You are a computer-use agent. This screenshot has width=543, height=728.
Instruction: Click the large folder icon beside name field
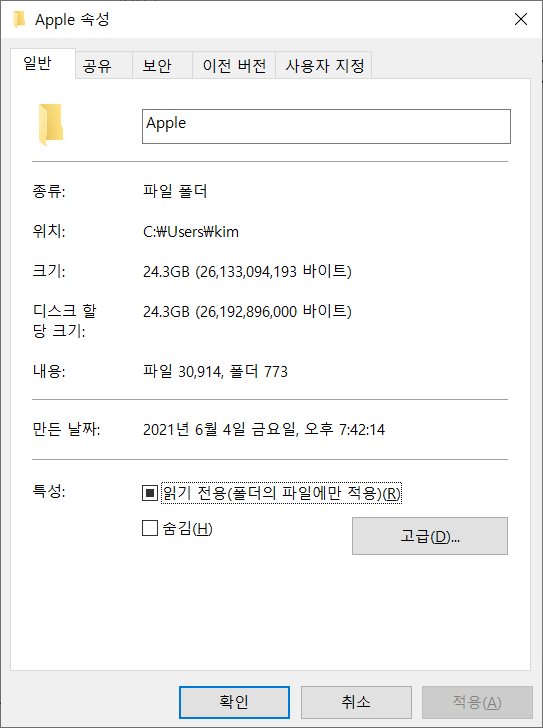pyautogui.click(x=51, y=125)
